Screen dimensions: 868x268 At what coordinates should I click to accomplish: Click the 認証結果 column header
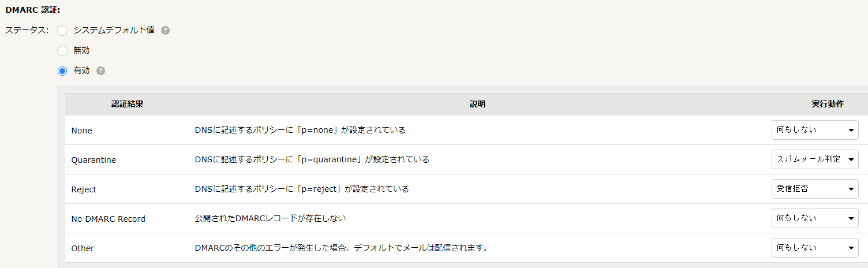[128, 104]
